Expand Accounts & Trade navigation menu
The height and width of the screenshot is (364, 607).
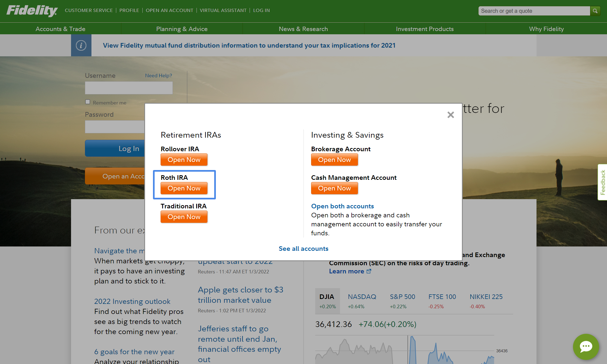pos(60,29)
